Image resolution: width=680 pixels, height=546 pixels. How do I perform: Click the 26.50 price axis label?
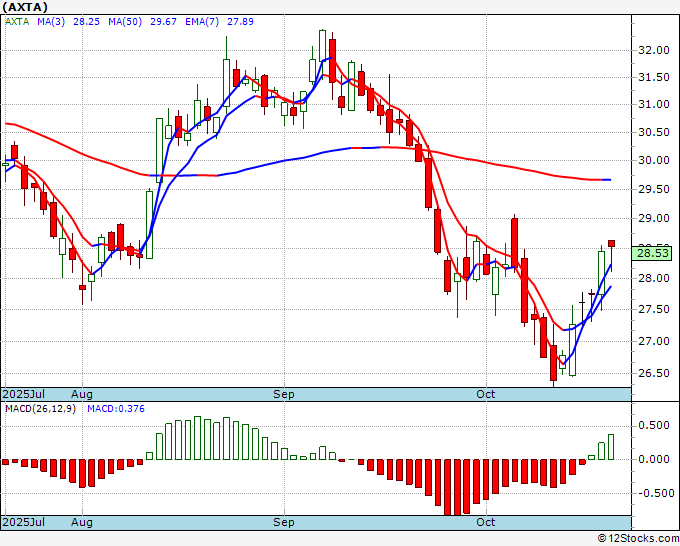click(x=654, y=373)
